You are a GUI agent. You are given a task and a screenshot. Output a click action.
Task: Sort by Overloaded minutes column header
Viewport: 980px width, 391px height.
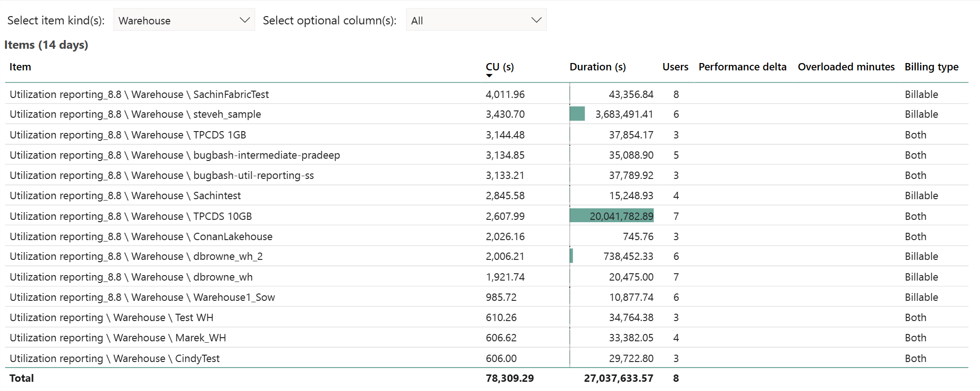(x=846, y=67)
